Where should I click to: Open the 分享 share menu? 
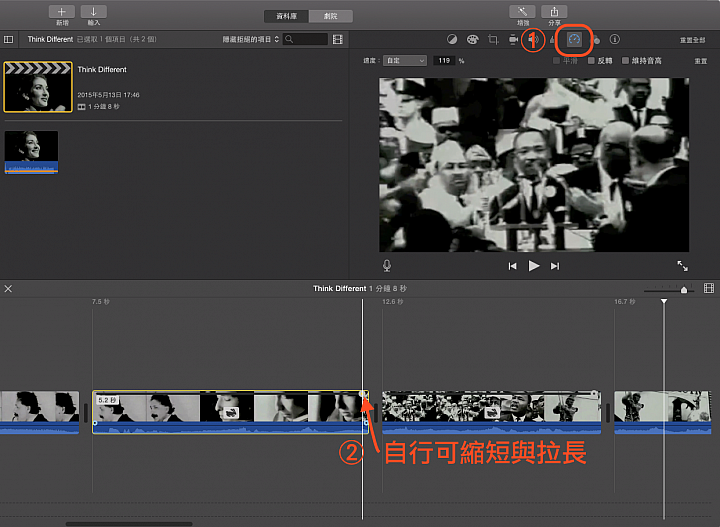(x=554, y=12)
